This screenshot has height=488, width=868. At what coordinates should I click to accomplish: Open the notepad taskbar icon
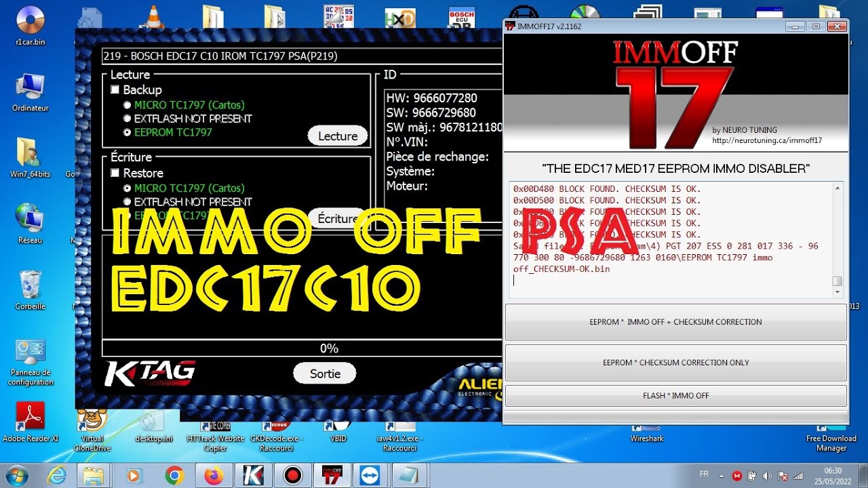pyautogui.click(x=409, y=475)
